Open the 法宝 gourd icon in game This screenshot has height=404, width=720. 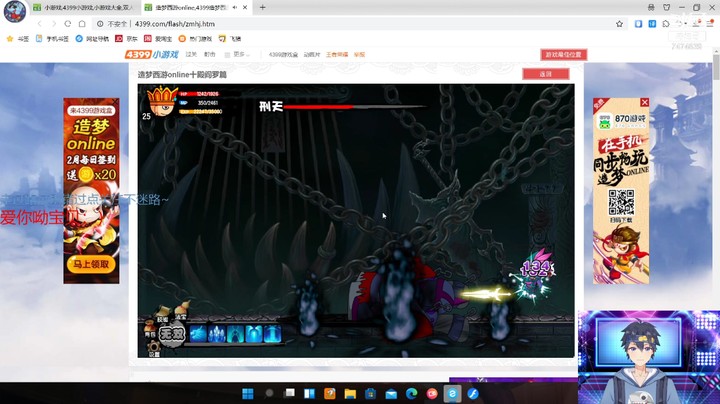coord(181,310)
